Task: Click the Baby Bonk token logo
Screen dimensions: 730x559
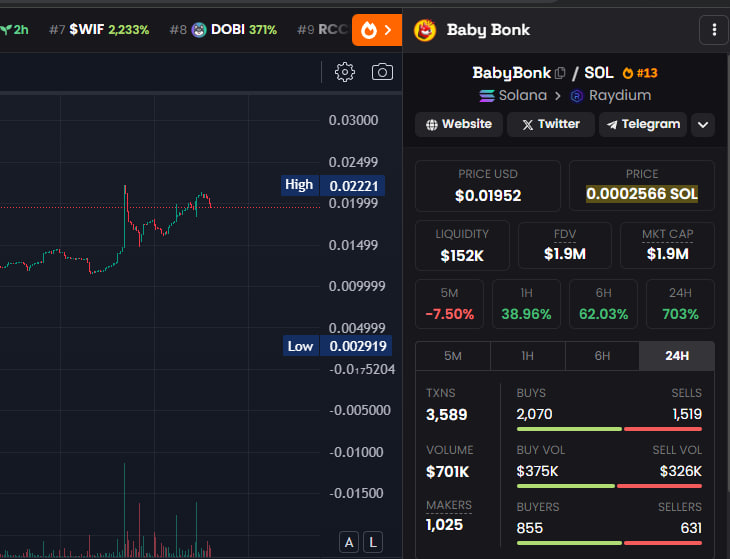Action: pyautogui.click(x=425, y=30)
